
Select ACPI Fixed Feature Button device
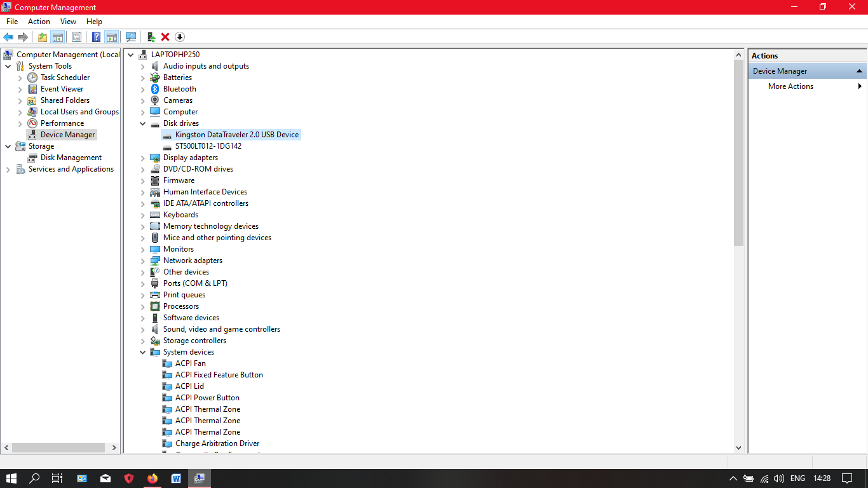point(219,375)
